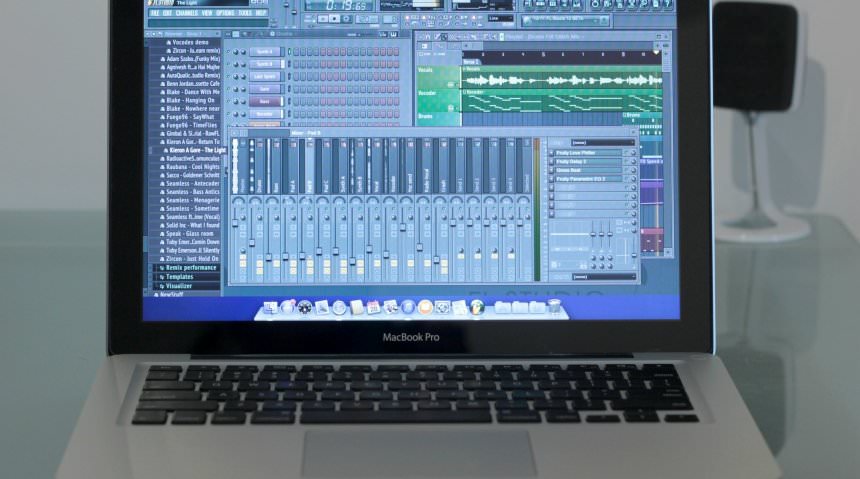
Task: Select the Bass channel button in step sequencer
Action: pyautogui.click(x=265, y=102)
